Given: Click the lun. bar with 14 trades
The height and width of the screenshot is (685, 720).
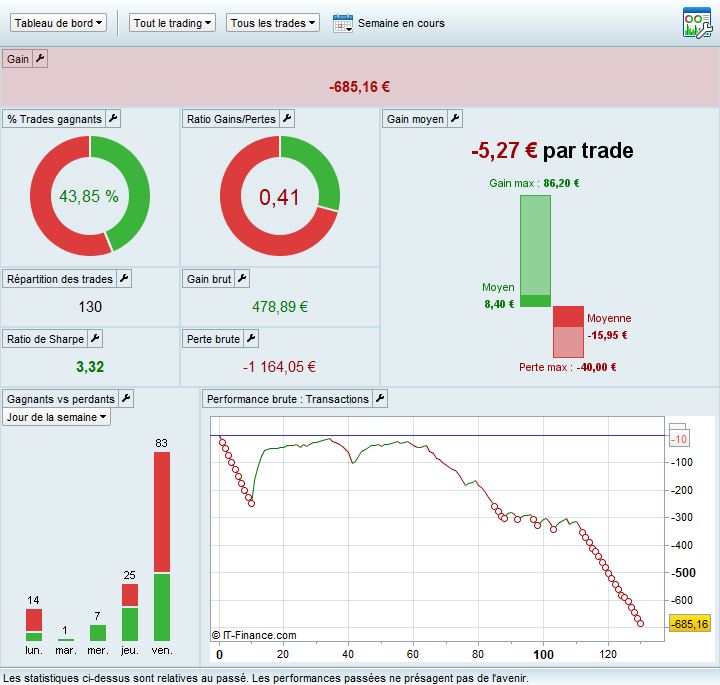Looking at the screenshot, I should (34, 625).
